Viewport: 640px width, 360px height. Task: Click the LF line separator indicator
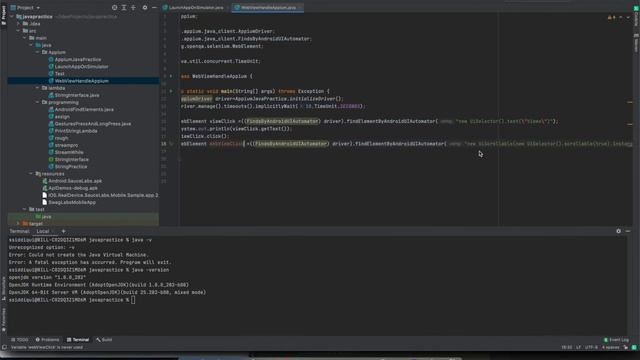[578, 347]
